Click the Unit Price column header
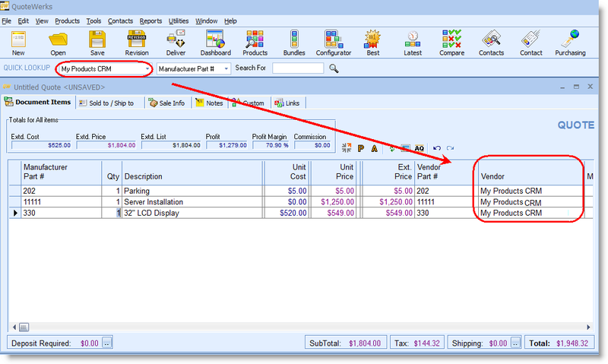Screen dimensions: 608x364 point(334,172)
